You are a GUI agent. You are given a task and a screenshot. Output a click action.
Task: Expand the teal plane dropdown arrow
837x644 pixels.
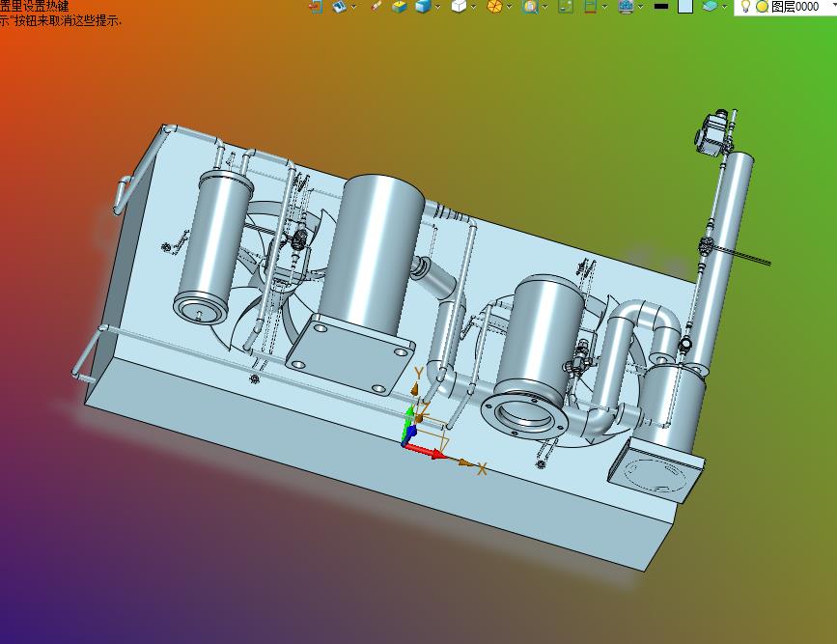pos(724,7)
